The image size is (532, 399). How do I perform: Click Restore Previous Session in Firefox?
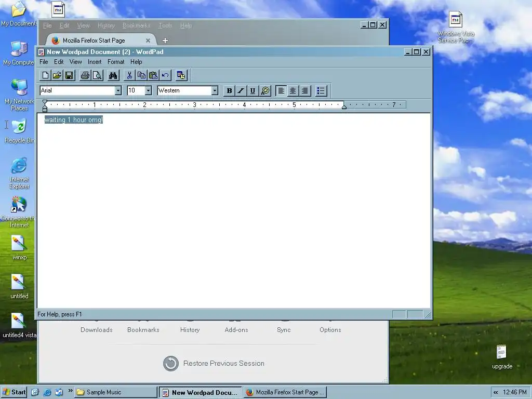point(214,363)
